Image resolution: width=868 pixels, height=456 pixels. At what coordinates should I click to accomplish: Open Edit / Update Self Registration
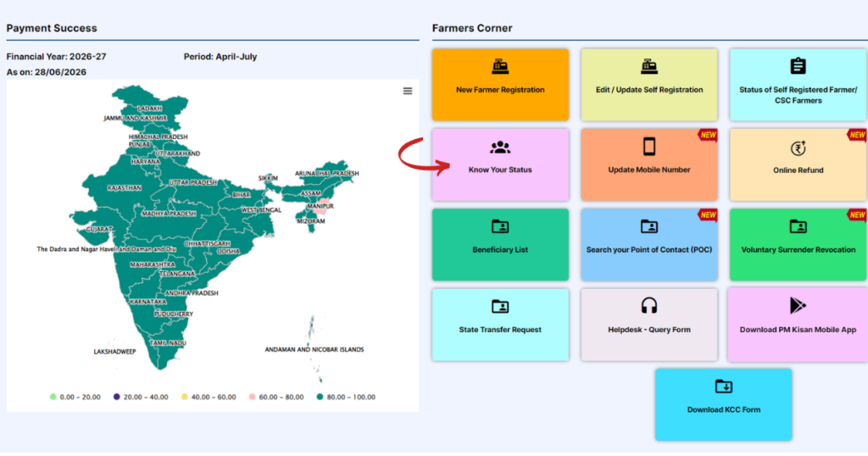coord(648,85)
